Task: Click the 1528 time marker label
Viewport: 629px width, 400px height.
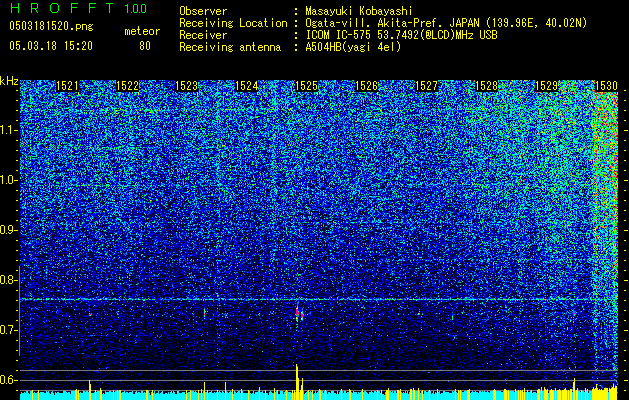Action: [x=487, y=86]
